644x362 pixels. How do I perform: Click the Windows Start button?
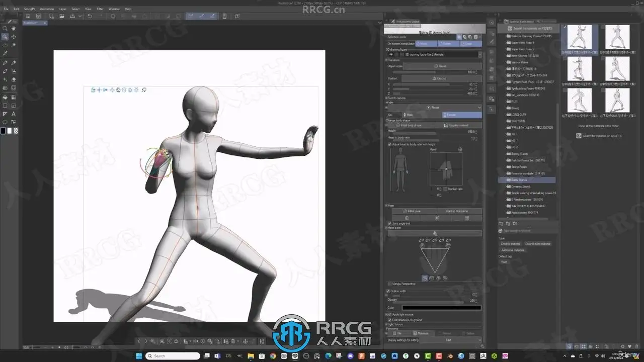[x=138, y=356]
